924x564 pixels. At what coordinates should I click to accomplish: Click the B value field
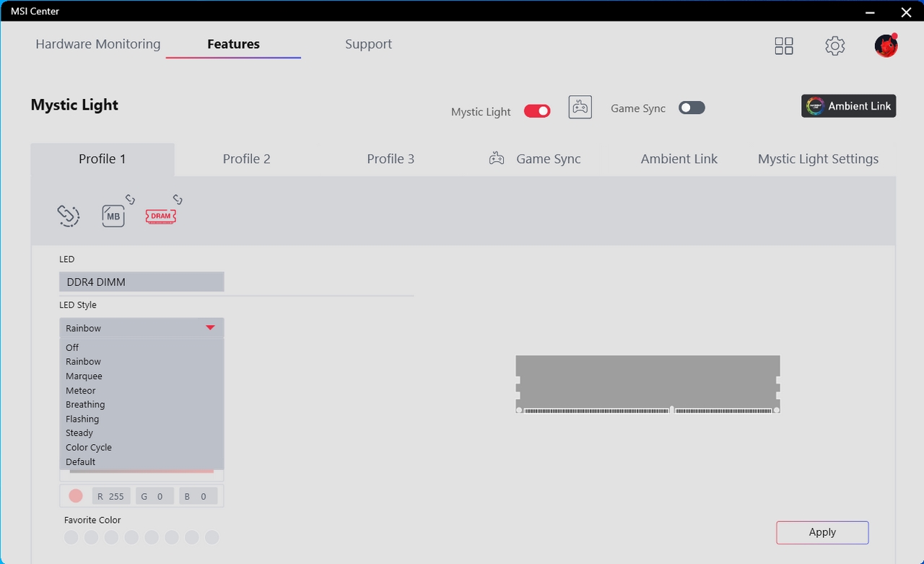[199, 496]
